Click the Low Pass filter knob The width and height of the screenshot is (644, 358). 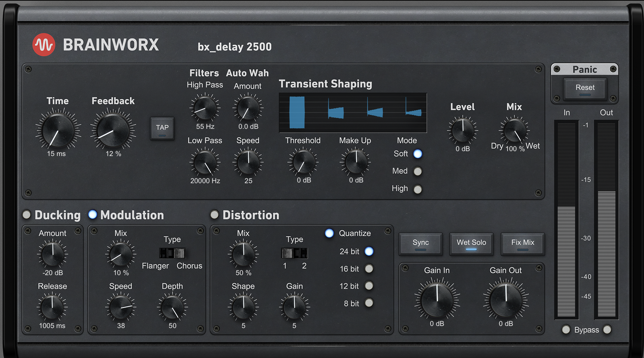point(205,162)
